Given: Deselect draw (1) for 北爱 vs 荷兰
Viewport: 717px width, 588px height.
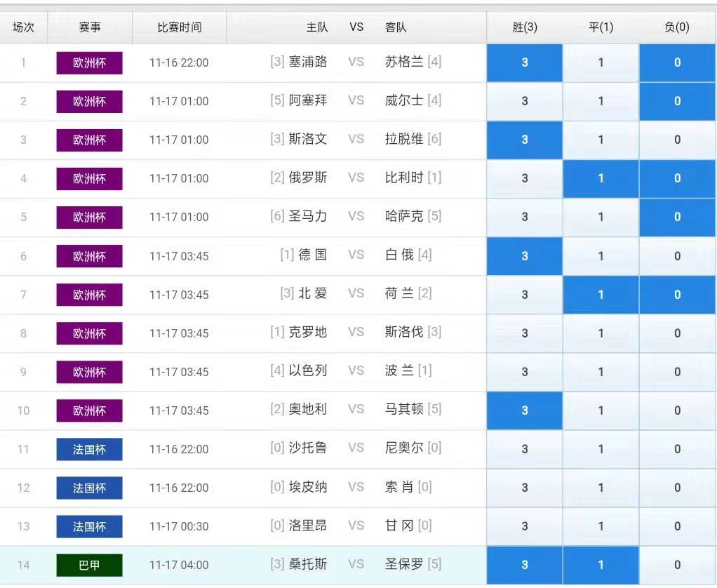Looking at the screenshot, I should pos(601,295).
